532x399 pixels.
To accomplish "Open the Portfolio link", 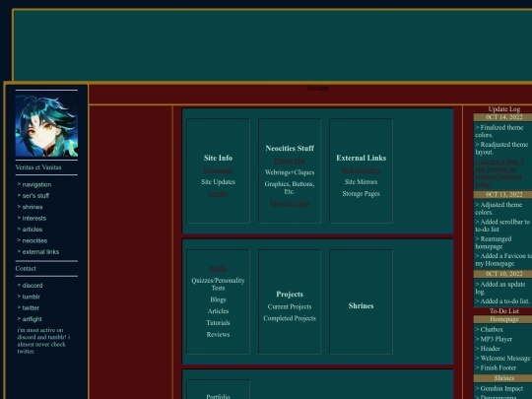I will point(218,396).
